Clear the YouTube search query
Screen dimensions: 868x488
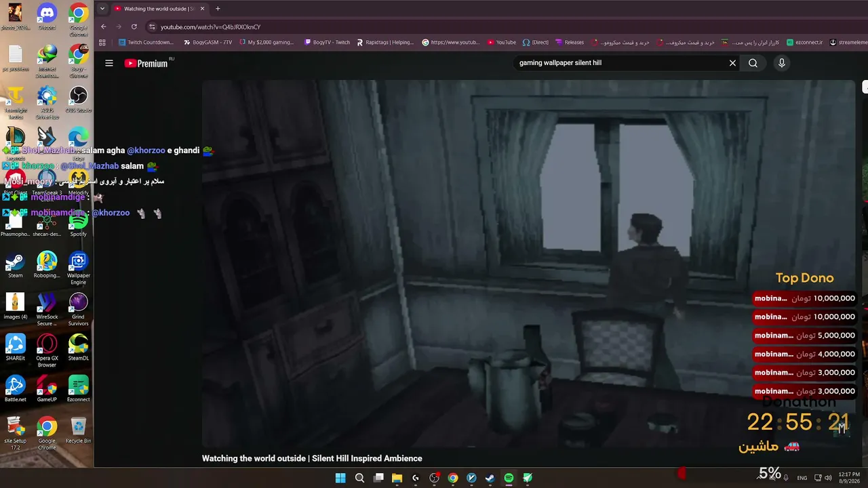click(x=732, y=63)
